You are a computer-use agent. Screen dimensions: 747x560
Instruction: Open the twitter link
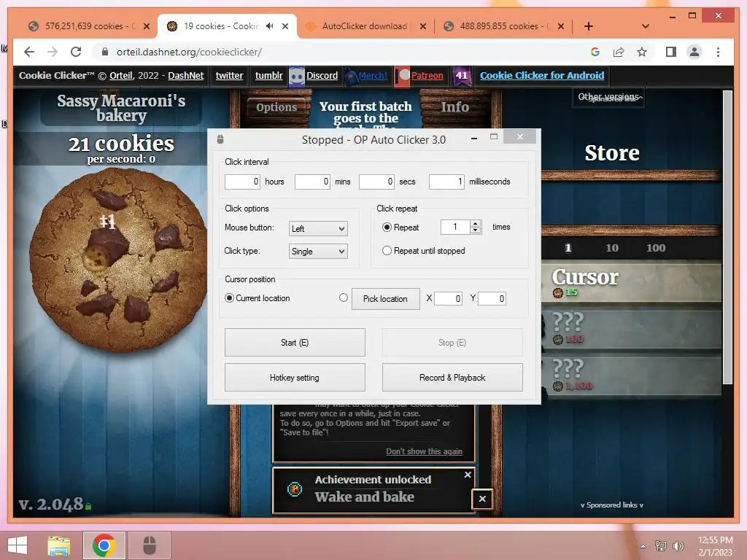click(229, 75)
